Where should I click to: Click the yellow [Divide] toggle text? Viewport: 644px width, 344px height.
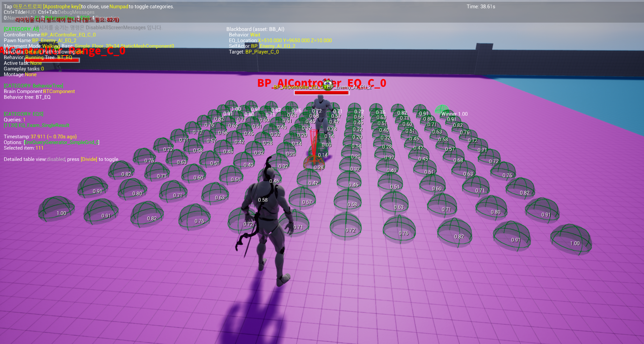click(x=89, y=159)
